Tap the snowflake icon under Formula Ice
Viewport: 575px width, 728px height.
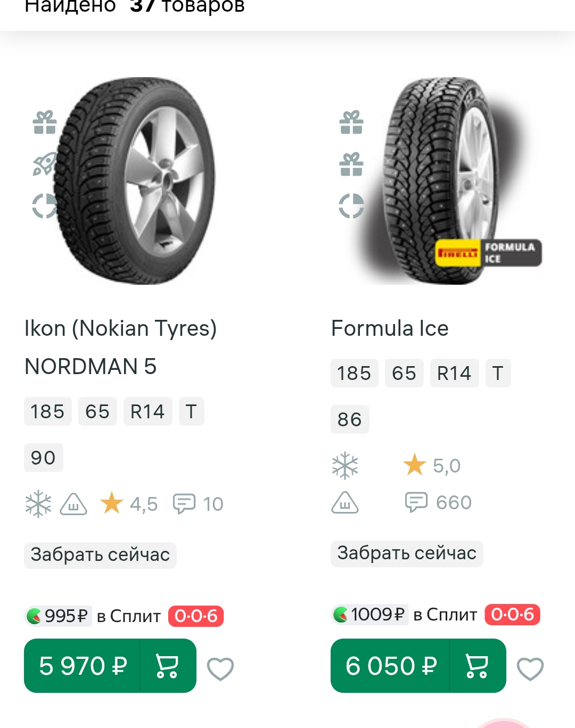pyautogui.click(x=345, y=466)
